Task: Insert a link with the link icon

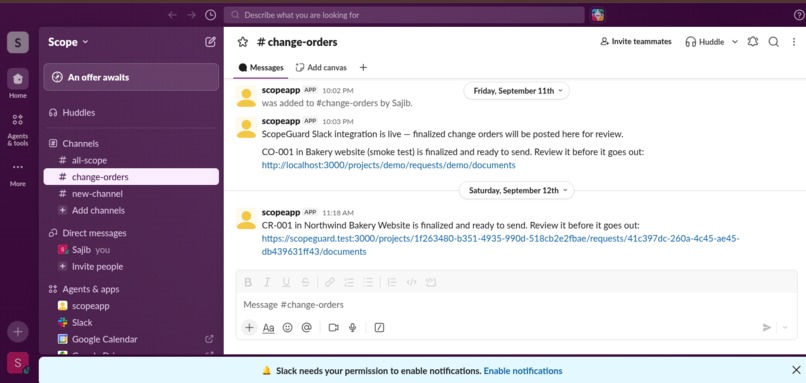Action: (x=329, y=282)
